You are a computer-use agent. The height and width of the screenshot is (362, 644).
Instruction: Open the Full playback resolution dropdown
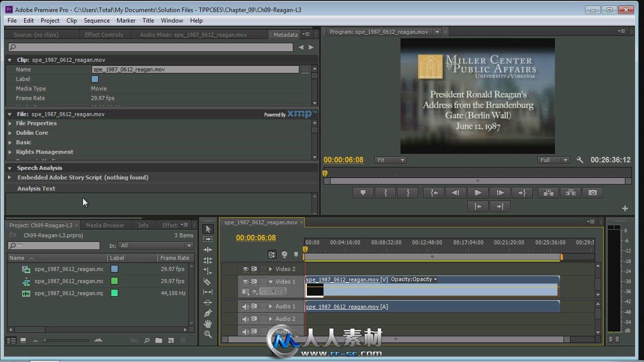(x=553, y=160)
